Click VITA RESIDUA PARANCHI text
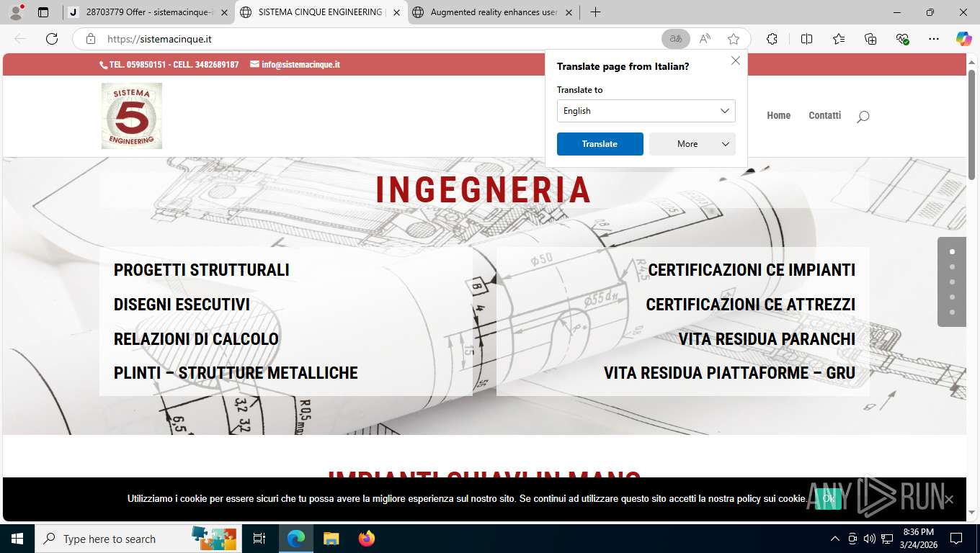 (767, 339)
